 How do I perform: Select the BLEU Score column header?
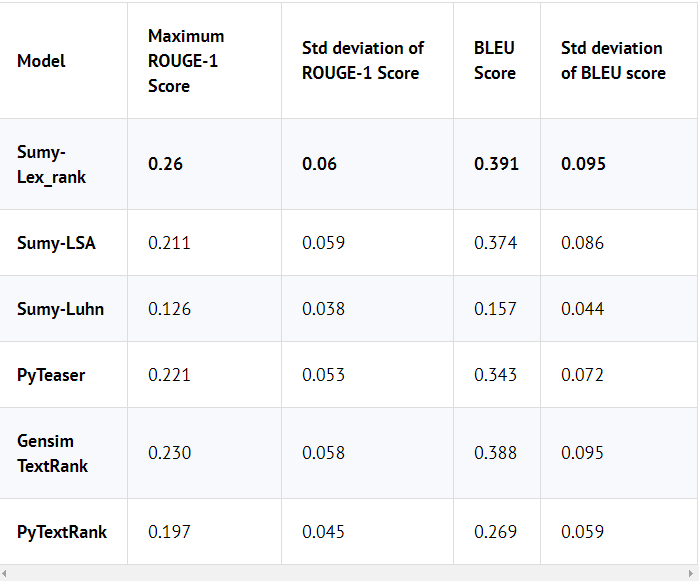(495, 61)
